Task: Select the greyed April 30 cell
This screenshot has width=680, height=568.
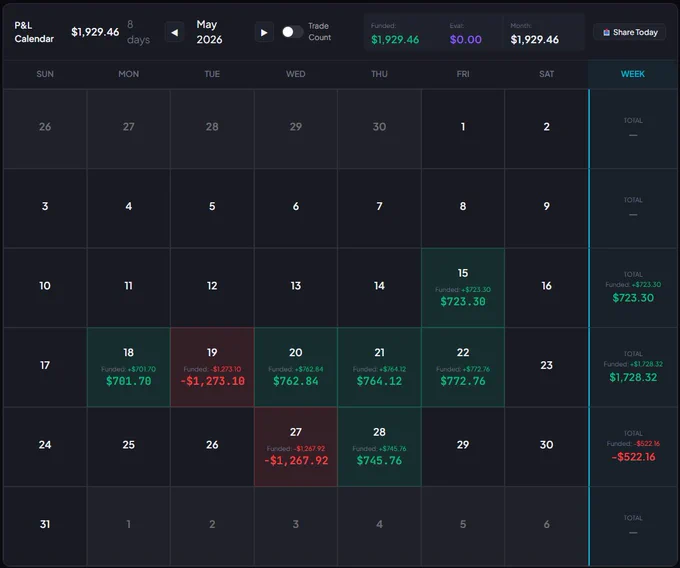Action: point(379,129)
